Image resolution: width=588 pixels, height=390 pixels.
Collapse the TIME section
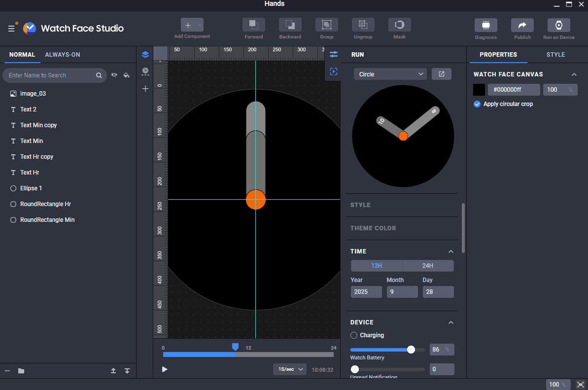[x=450, y=251]
